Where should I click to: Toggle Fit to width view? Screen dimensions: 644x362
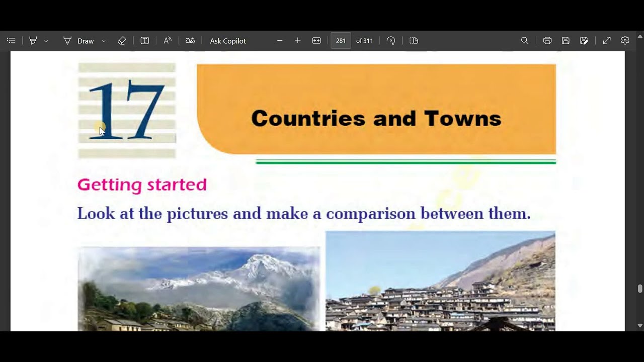316,41
